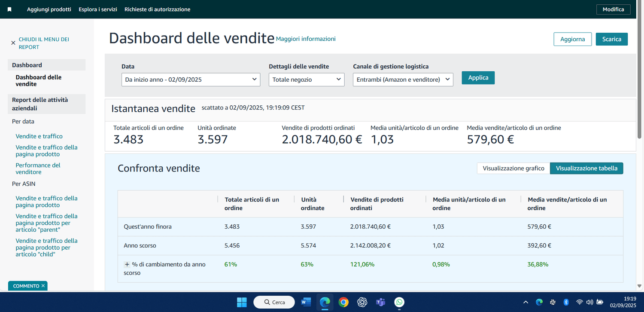Viewport: 644px width, 312px height.
Task: Open Google Chrome from the taskbar
Action: (x=343, y=302)
